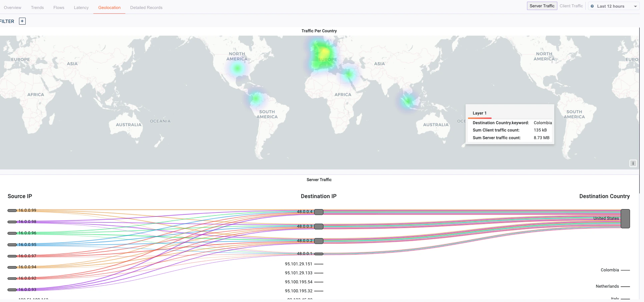This screenshot has height=302, width=644.
Task: Select the Layer 1 tab in the tooltip
Action: coord(480,113)
